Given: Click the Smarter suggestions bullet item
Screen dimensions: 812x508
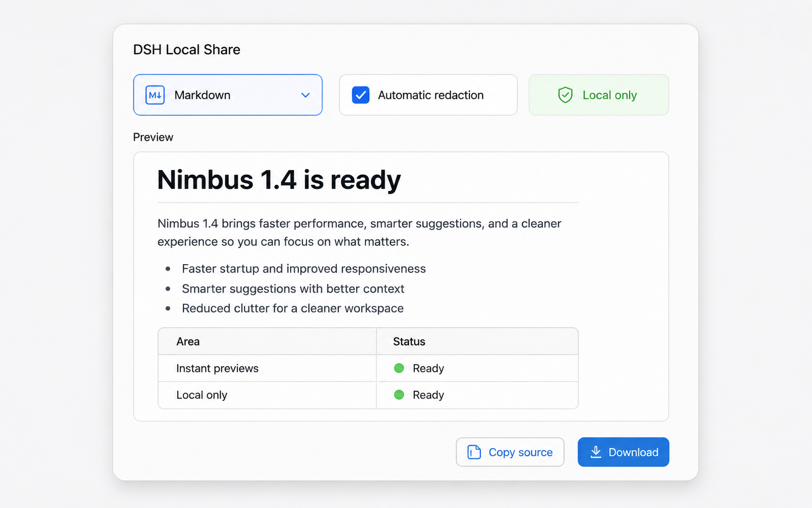Looking at the screenshot, I should pos(293,289).
